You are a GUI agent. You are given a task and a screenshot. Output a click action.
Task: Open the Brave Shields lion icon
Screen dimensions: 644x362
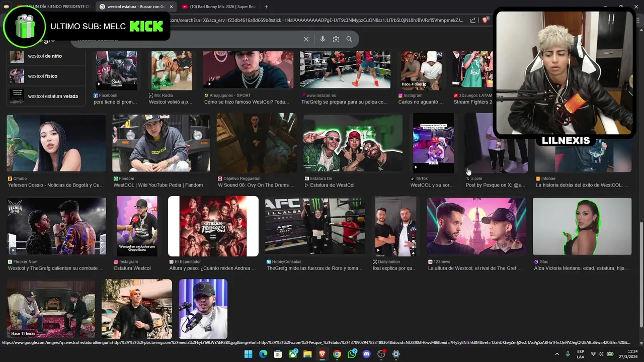(485, 20)
